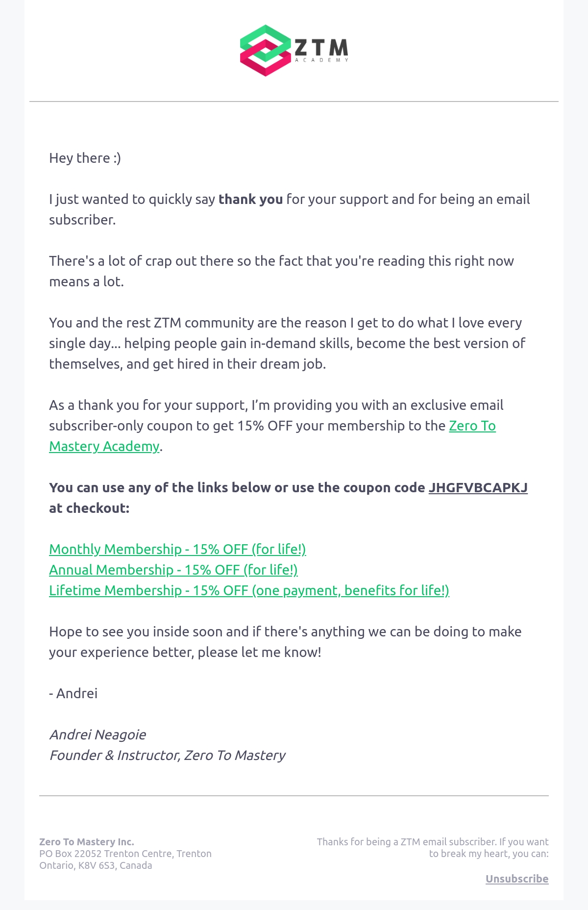Click the "Zero To Mastery Inc." footer heading

click(87, 842)
